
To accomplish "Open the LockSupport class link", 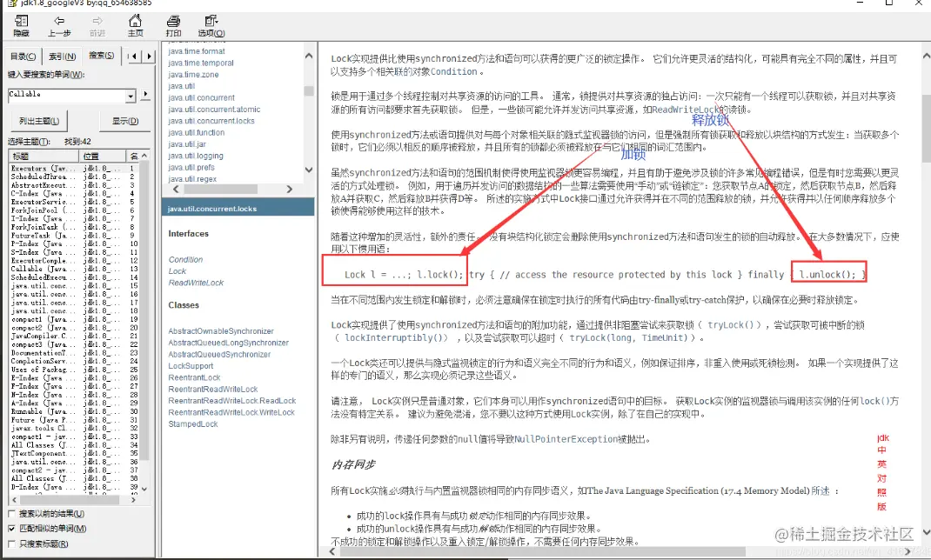I will tap(191, 366).
